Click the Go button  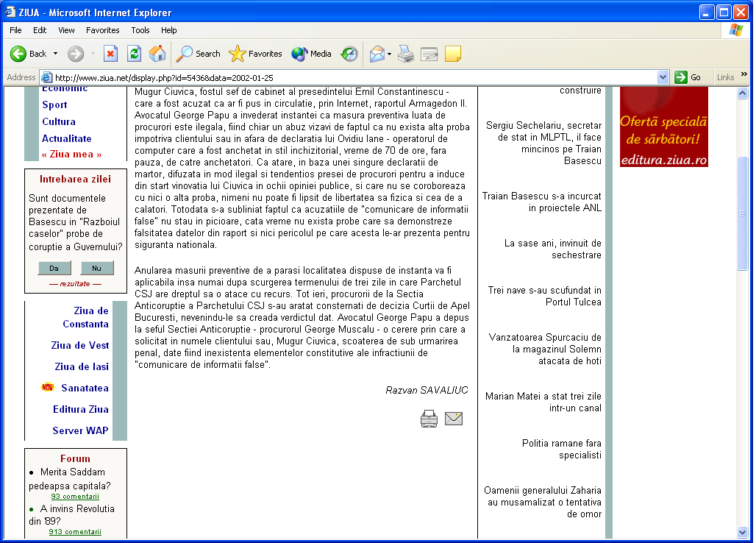tap(688, 77)
